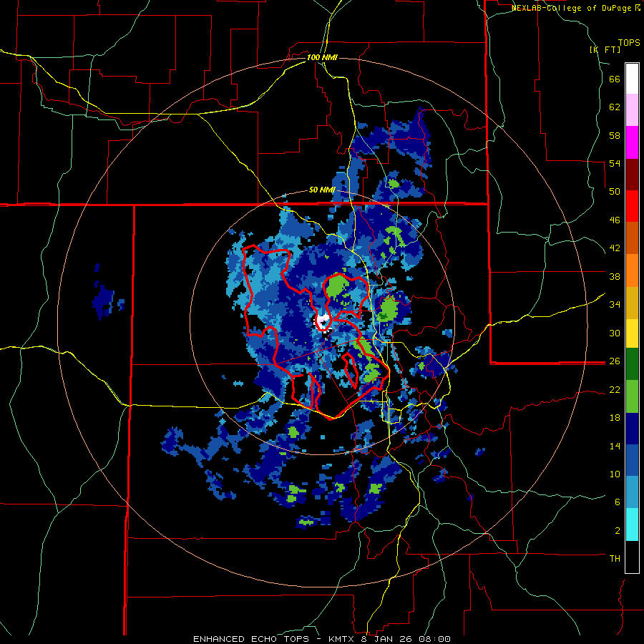
Task: Click the legend value '50'
Action: tap(615, 191)
